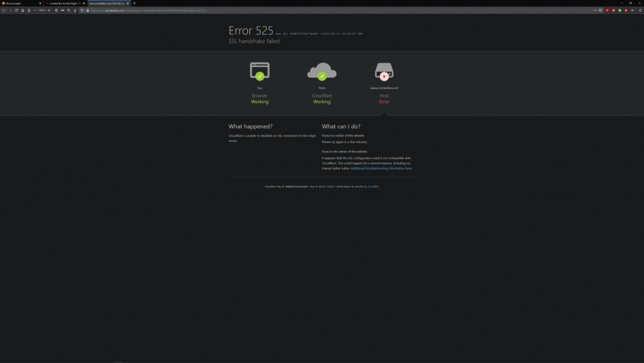Minimize the browser window

point(621,3)
